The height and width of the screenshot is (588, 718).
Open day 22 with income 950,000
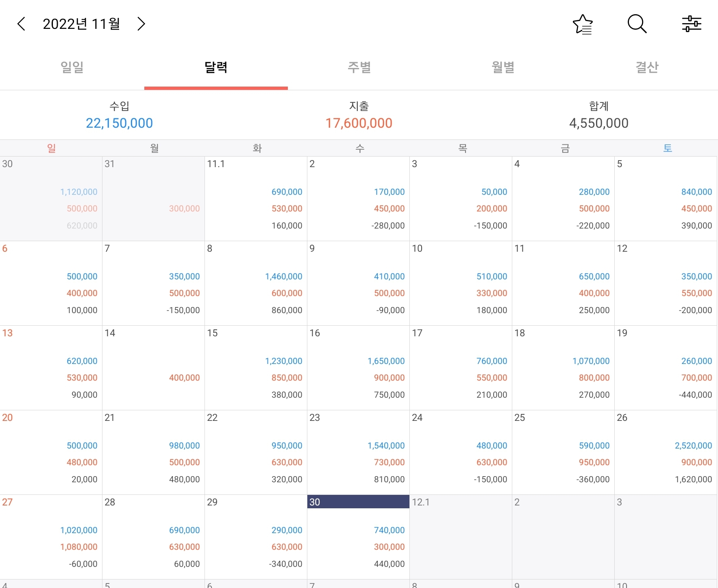click(x=256, y=452)
